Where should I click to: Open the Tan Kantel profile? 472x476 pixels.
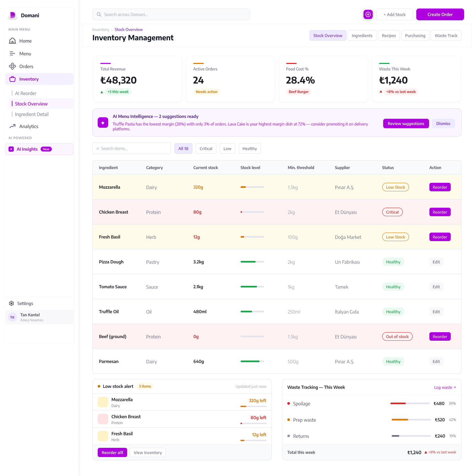click(x=39, y=317)
